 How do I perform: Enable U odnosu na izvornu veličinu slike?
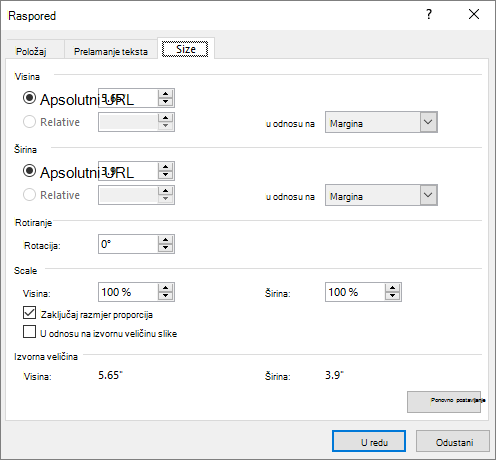[x=29, y=332]
